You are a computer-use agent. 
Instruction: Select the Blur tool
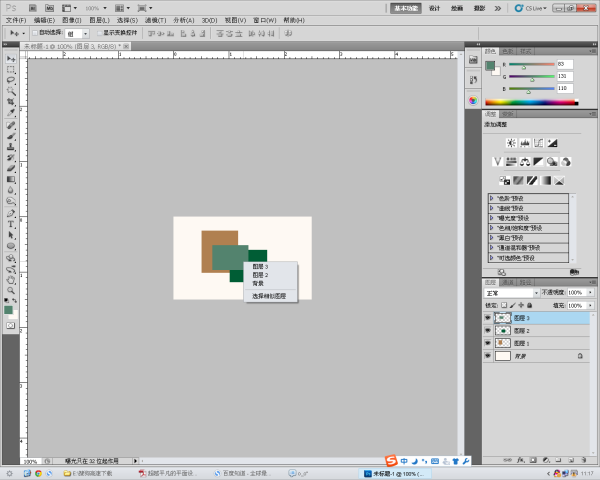(11, 190)
